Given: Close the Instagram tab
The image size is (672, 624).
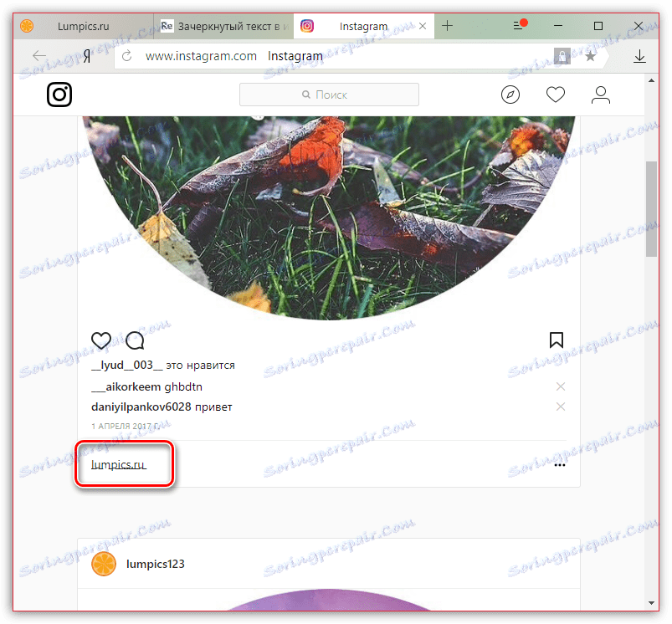Looking at the screenshot, I should [x=423, y=26].
